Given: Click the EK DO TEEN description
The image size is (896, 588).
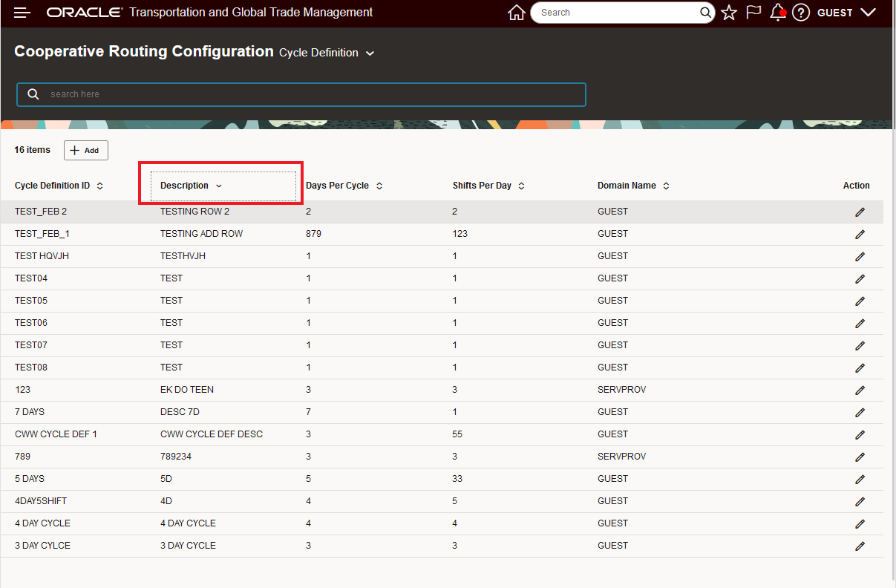Looking at the screenshot, I should [187, 390].
